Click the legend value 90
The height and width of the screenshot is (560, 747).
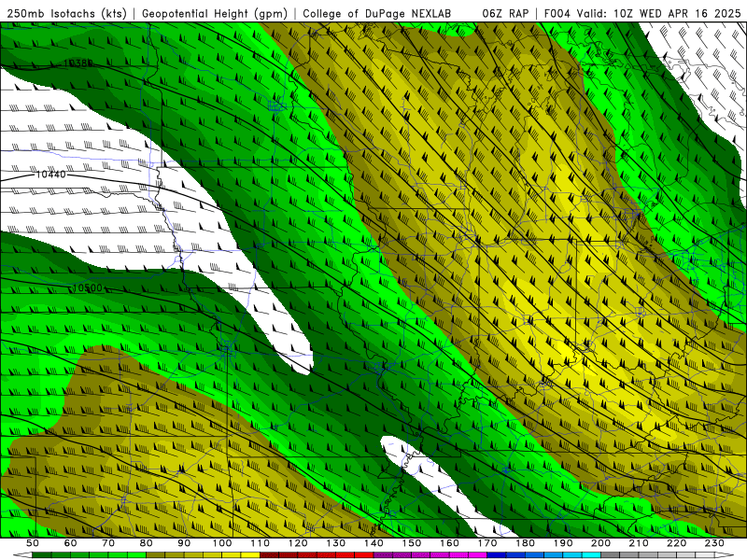184,543
